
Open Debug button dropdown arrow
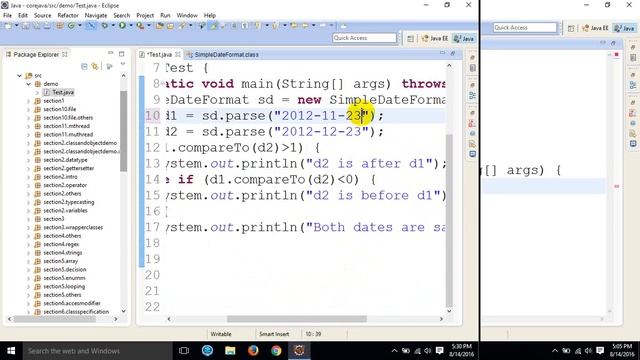113,25
